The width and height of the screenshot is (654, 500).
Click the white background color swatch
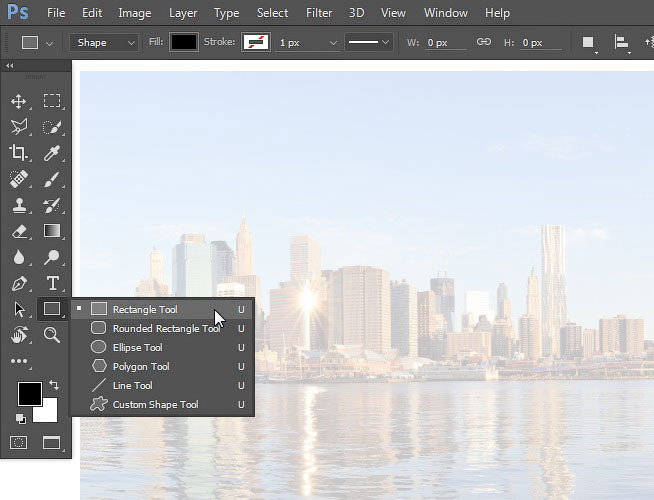pos(50,414)
